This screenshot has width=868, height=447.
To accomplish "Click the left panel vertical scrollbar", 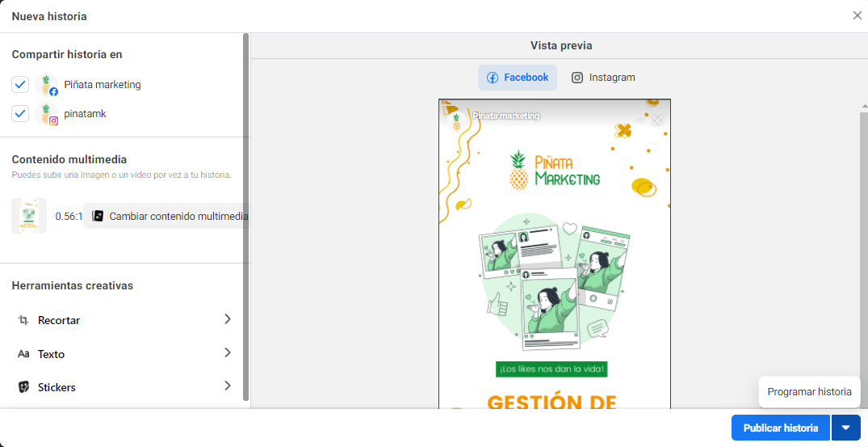I will pyautogui.click(x=245, y=216).
